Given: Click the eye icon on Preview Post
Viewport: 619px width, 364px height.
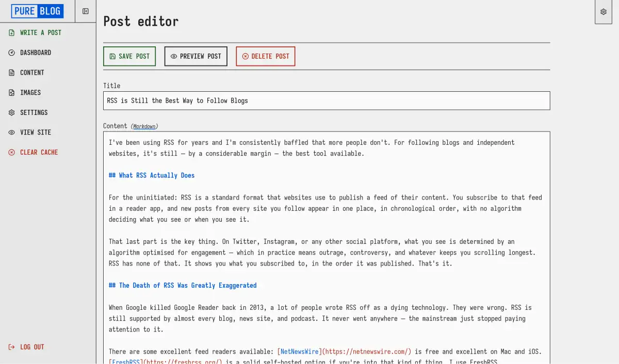Looking at the screenshot, I should [174, 56].
